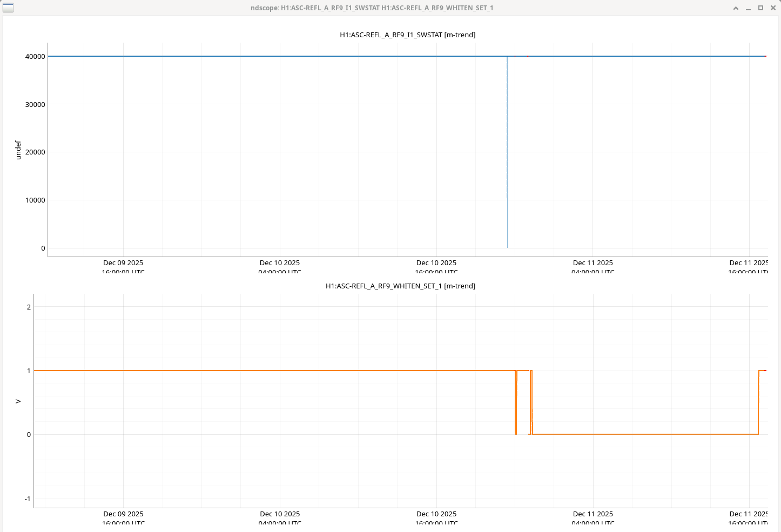This screenshot has height=532, width=781.
Task: Close the ndscope window
Action: 772,8
